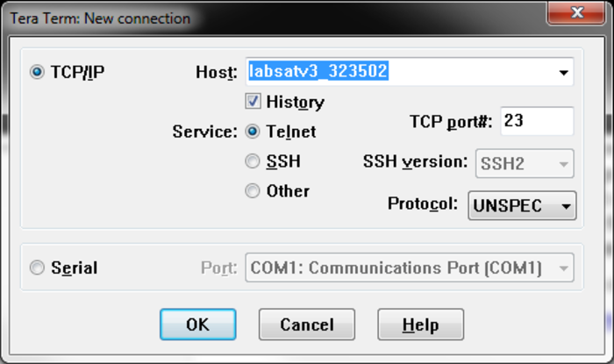Click the Cancel button
Screen dimensions: 614x364
[307, 325]
